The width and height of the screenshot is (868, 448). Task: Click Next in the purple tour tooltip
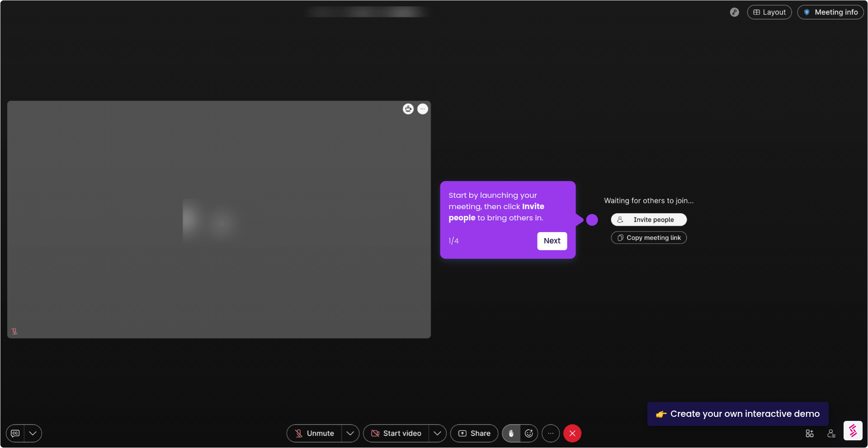(x=552, y=241)
